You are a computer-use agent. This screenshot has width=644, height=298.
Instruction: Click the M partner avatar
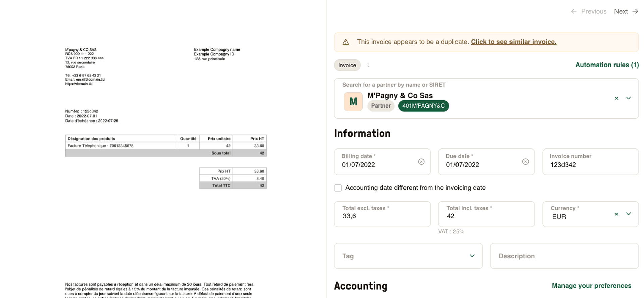click(353, 101)
